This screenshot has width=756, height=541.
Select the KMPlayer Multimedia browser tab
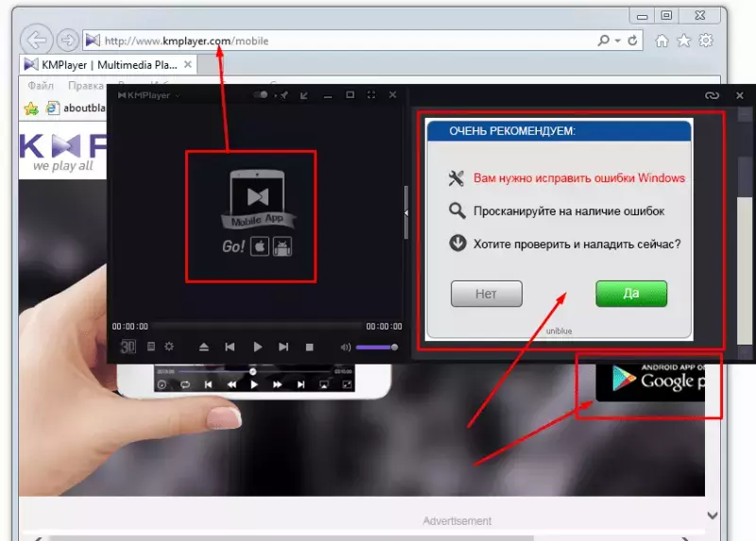click(108, 64)
